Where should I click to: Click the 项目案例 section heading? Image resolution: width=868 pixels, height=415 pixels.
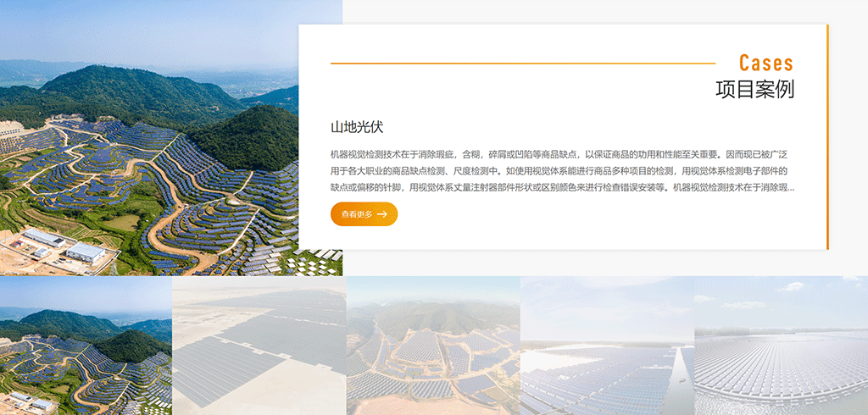[754, 89]
